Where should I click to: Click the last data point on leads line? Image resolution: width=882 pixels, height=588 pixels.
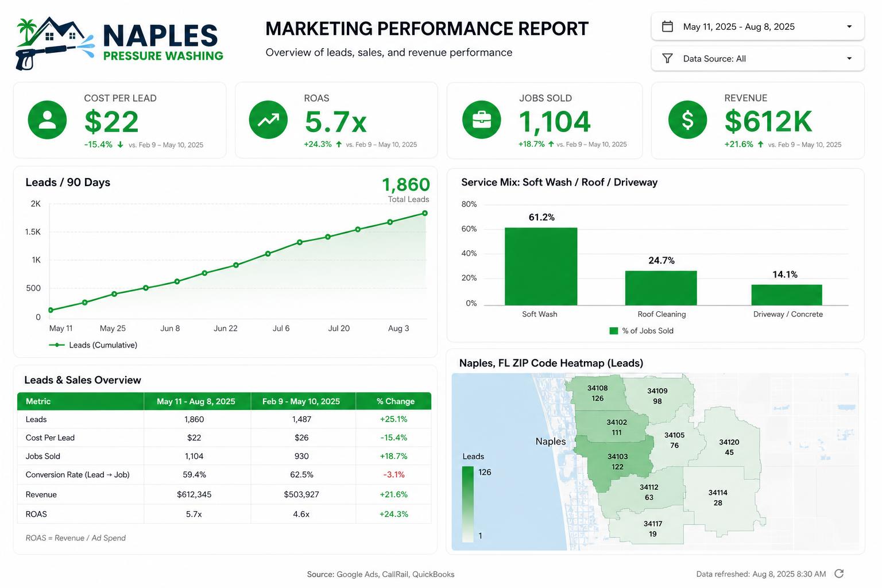pyautogui.click(x=425, y=213)
